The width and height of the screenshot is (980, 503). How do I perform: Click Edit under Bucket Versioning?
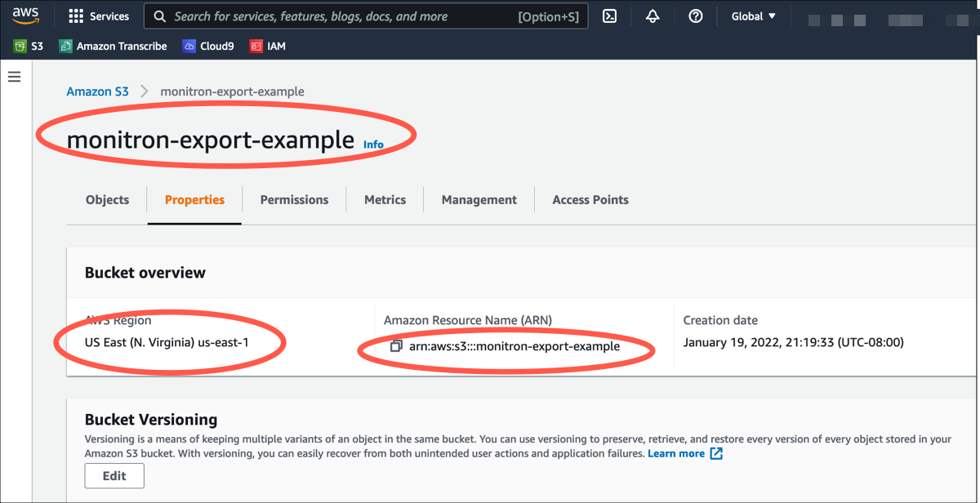pyautogui.click(x=114, y=475)
